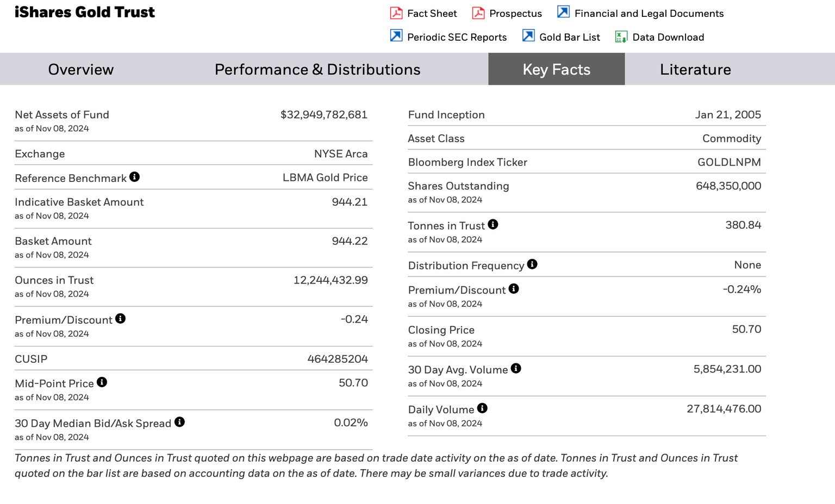Show info for Daily Volume
This screenshot has height=504, width=835.
pyautogui.click(x=482, y=408)
